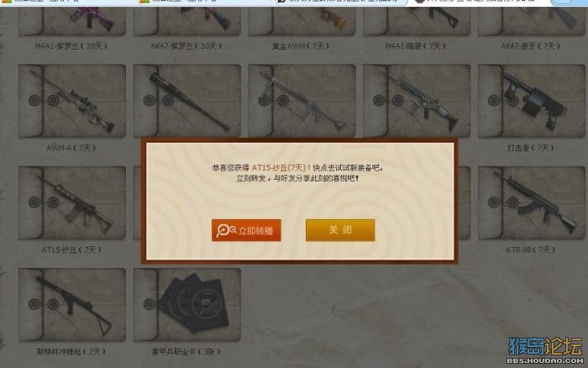Click the orange AT15-沙丘(7天) prize text

coord(280,168)
